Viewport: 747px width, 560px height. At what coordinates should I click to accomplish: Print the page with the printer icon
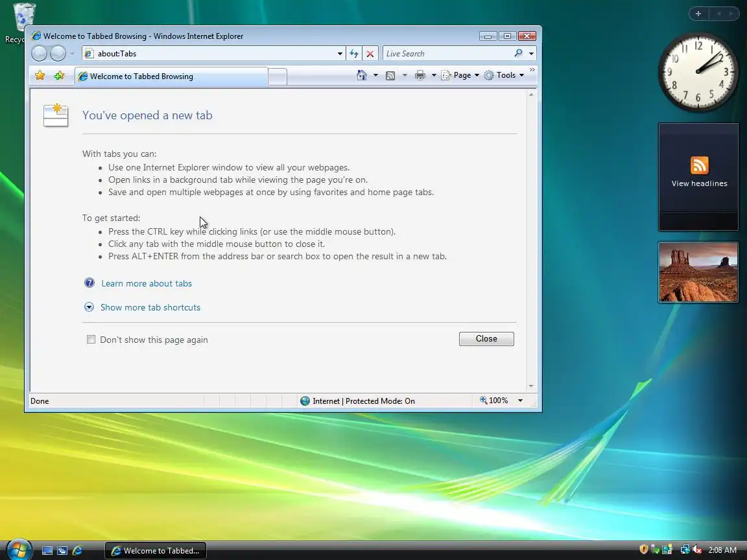click(x=420, y=75)
